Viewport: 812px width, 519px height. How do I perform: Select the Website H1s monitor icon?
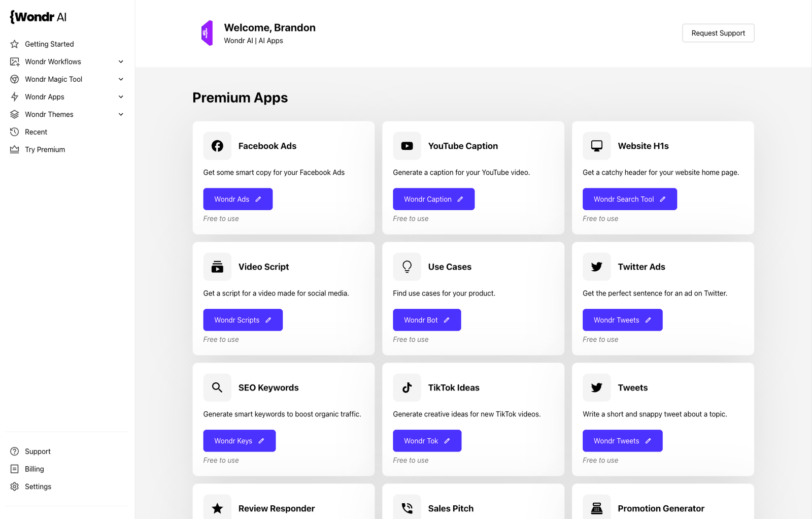pos(596,146)
